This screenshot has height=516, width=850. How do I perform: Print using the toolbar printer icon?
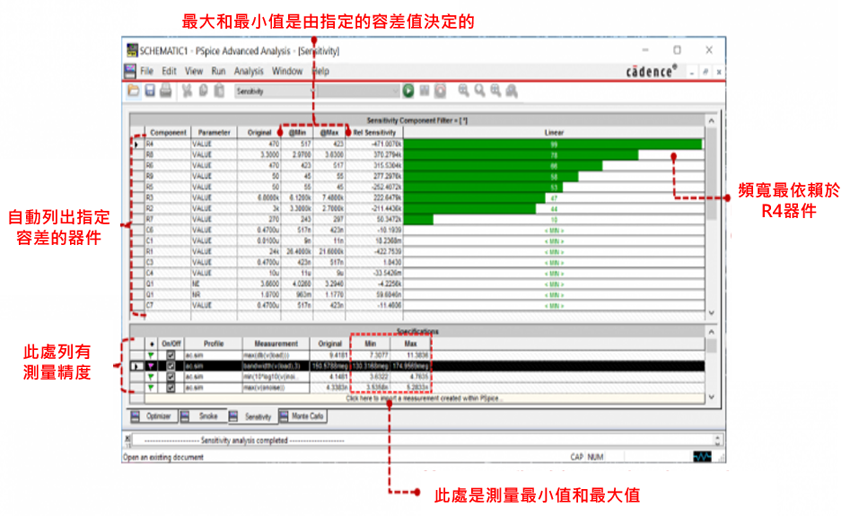[166, 91]
